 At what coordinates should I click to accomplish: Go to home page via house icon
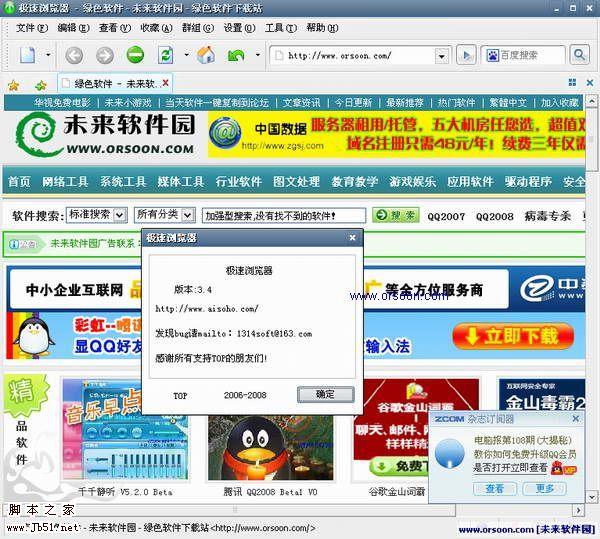206,55
